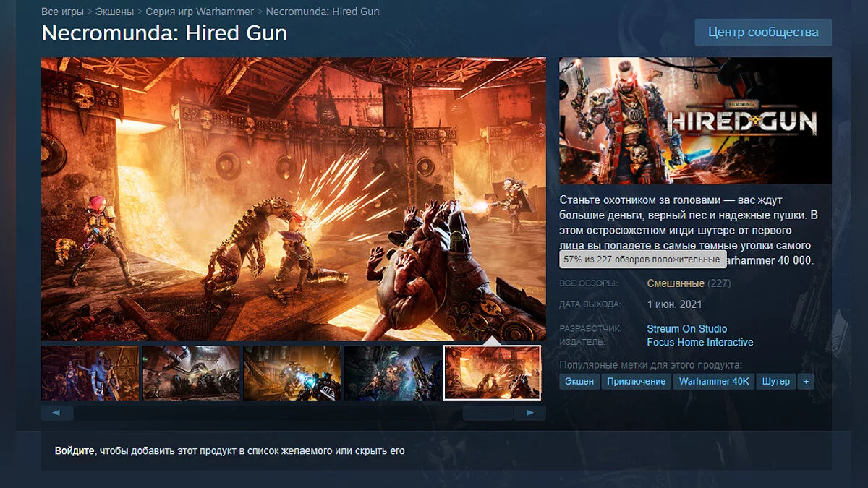This screenshot has height=488, width=868.
Task: Open publisher 'Focus Home Interactive' link
Action: pos(700,342)
